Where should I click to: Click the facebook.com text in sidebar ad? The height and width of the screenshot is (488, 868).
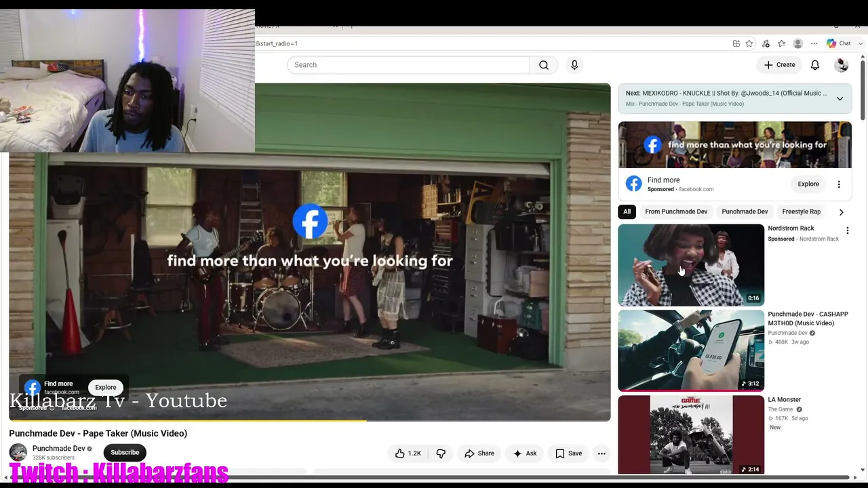(696, 190)
